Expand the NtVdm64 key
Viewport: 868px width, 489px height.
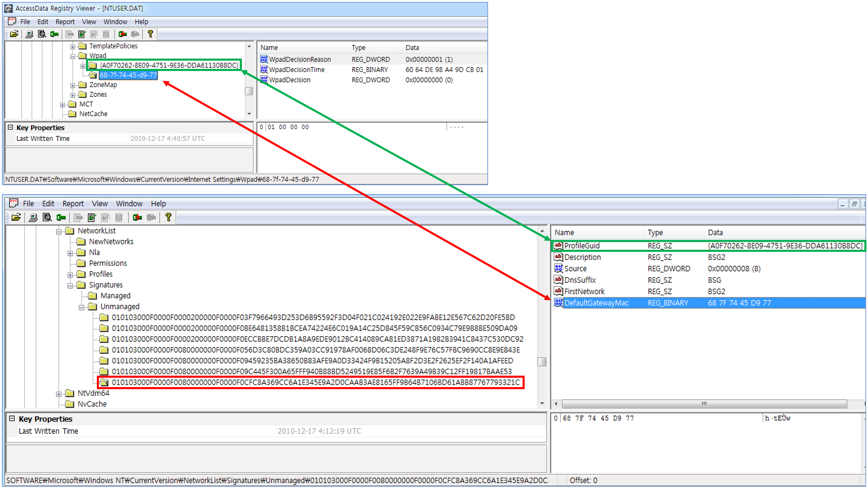tap(59, 394)
